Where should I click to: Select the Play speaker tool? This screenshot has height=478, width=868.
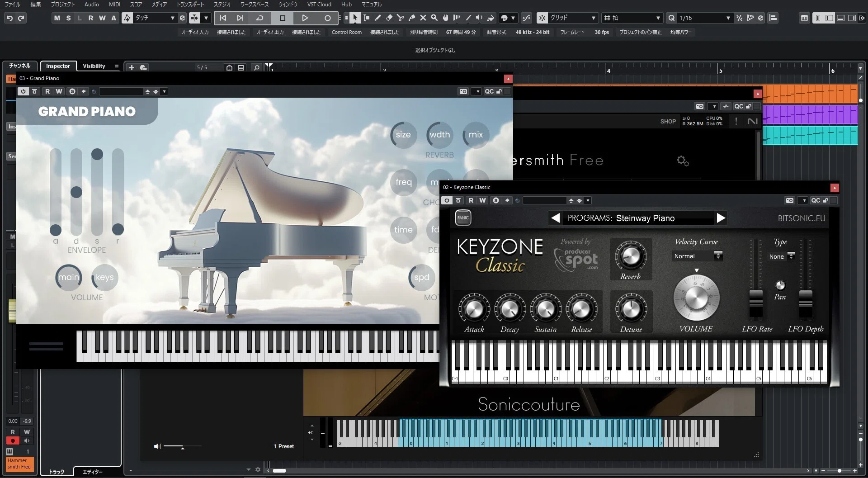[x=479, y=18]
